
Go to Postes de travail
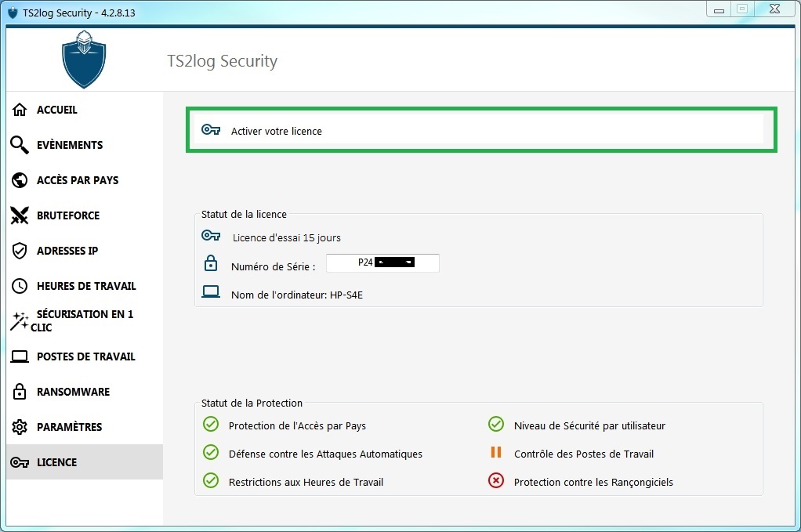point(85,356)
